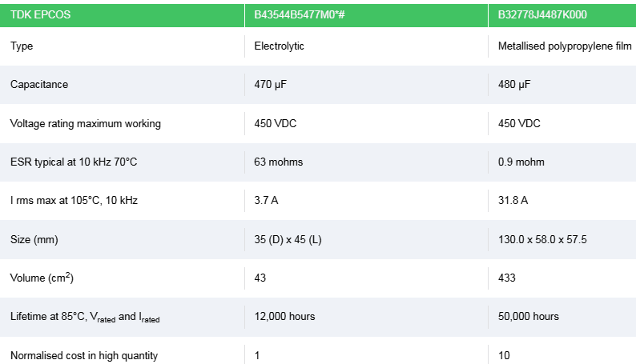Select the 470 µF capacitance value
The image size is (636, 364).
pos(271,85)
